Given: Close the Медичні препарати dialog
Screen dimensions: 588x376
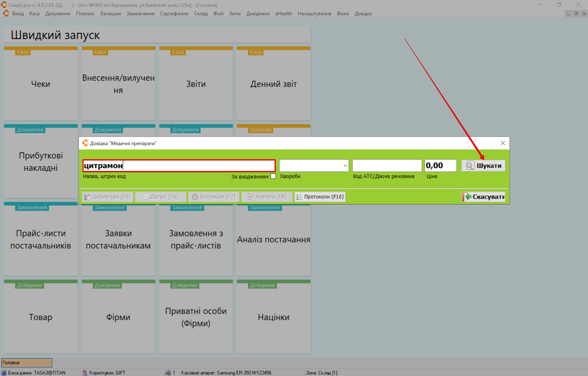Looking at the screenshot, I should point(503,143).
